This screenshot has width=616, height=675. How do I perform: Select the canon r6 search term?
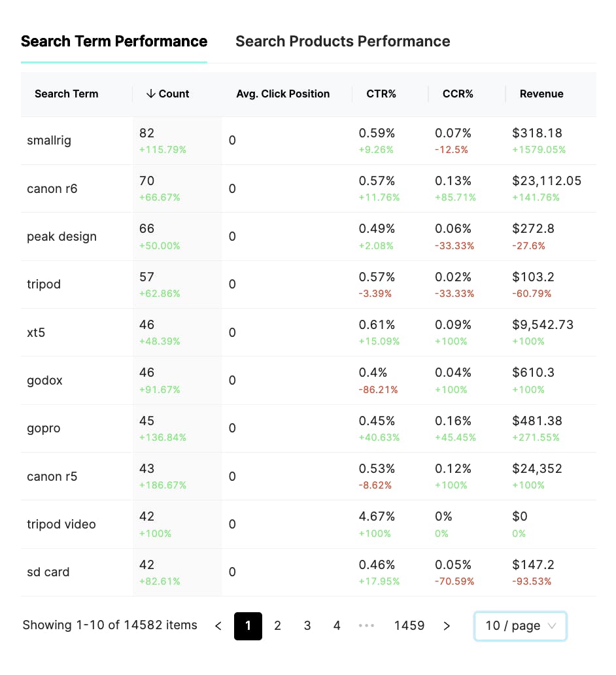[52, 188]
